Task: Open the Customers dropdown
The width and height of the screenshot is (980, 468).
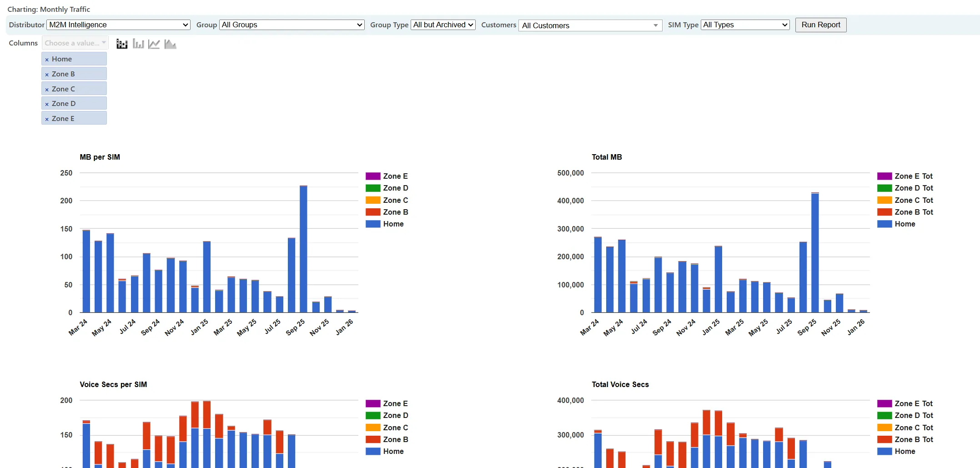Action: pyautogui.click(x=590, y=25)
